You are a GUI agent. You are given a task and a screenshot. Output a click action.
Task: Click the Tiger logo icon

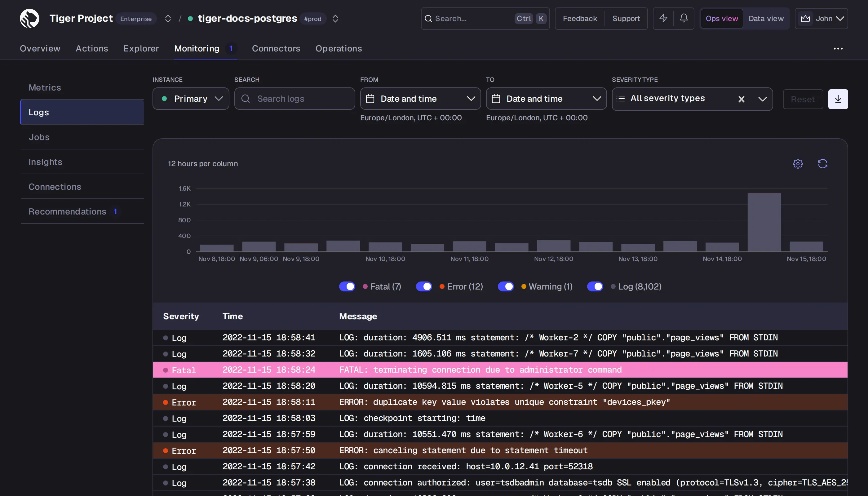29,18
